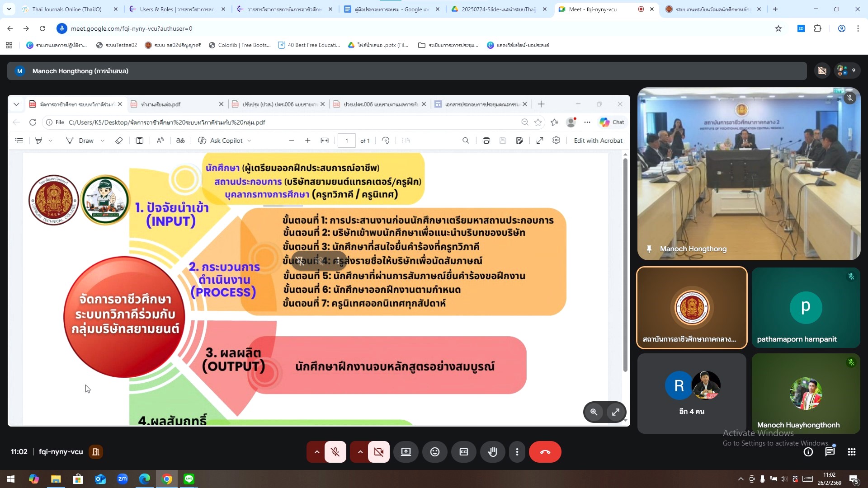Open meeting details info icon
Image resolution: width=868 pixels, height=488 pixels.
pyautogui.click(x=808, y=452)
